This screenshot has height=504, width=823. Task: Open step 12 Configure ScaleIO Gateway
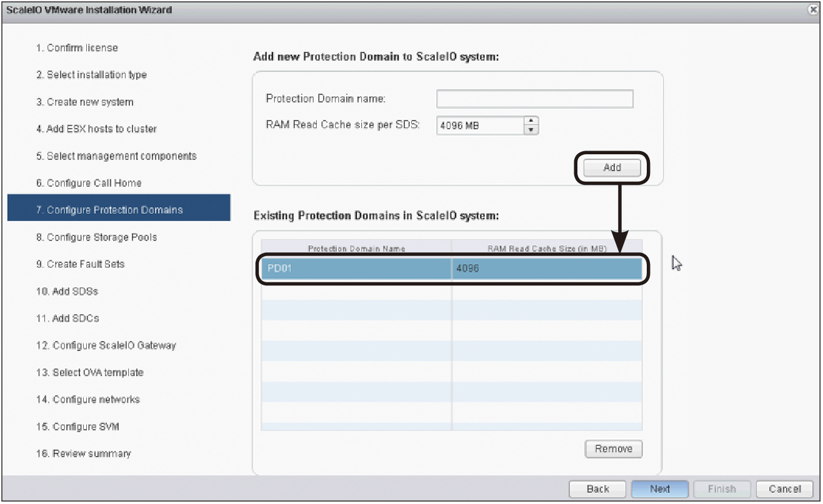(106, 345)
